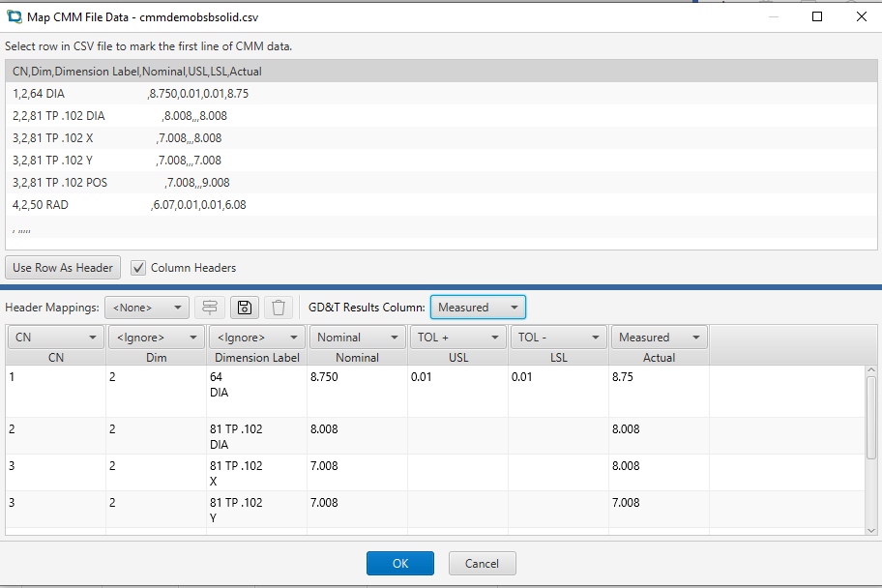Click the Cancel button

pos(482,564)
